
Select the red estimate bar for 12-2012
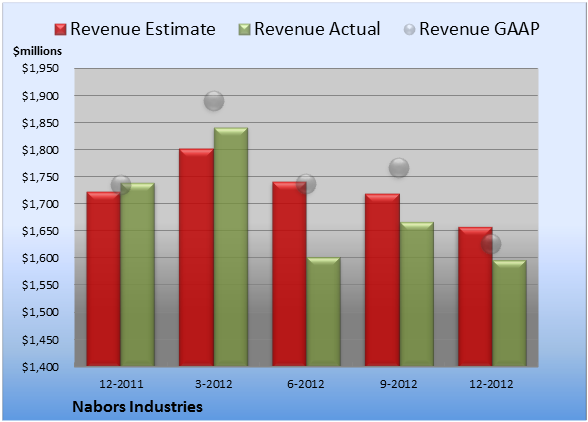pyautogui.click(x=475, y=297)
